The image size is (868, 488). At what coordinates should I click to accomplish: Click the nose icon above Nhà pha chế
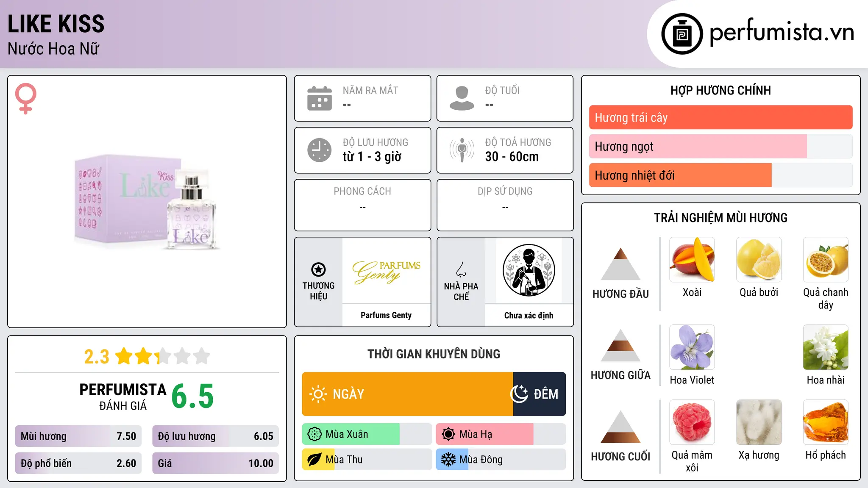pos(461,269)
